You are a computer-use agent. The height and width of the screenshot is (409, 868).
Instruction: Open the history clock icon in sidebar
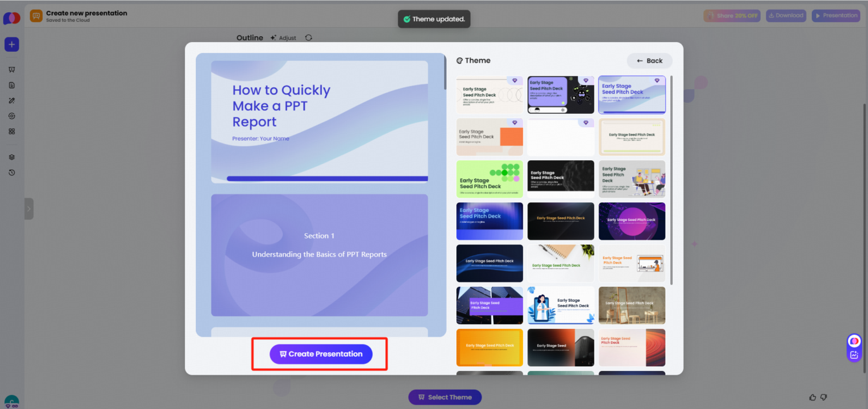11,173
